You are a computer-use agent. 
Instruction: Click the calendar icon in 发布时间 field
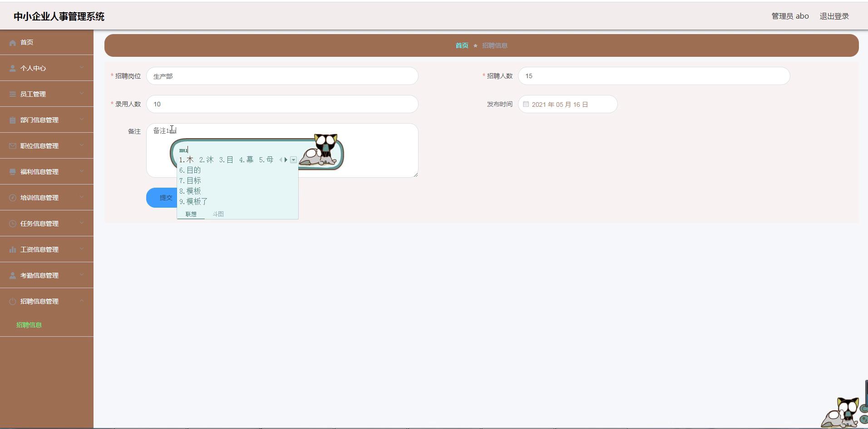tap(526, 104)
